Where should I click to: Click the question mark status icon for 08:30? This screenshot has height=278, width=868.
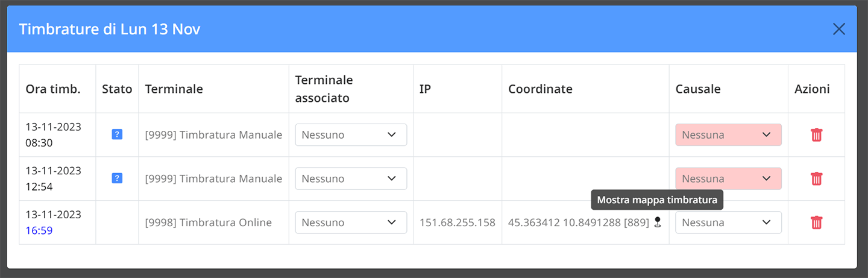(x=117, y=134)
